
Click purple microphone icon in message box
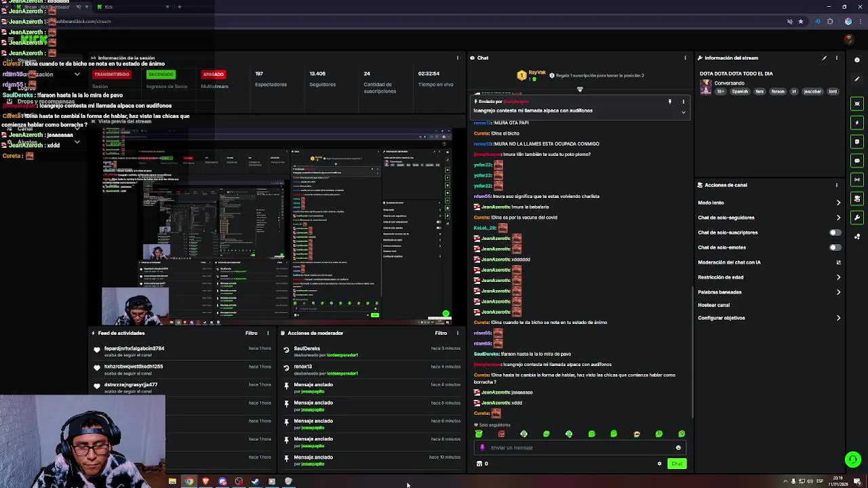[482, 447]
